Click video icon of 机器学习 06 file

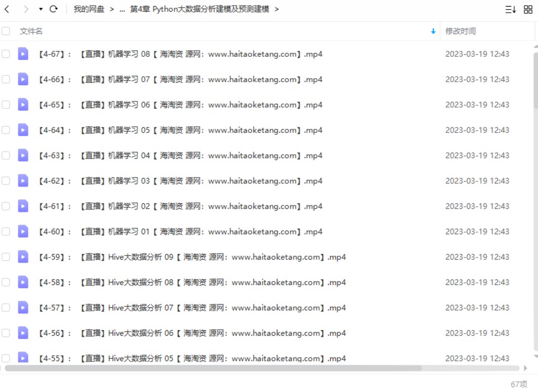coord(23,104)
